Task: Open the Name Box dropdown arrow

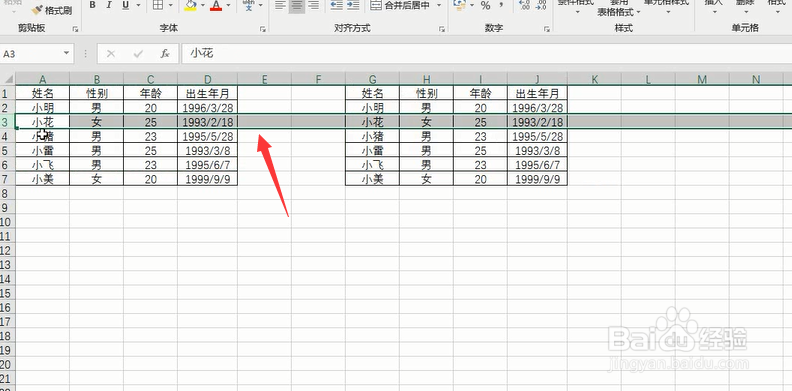Action: point(67,54)
